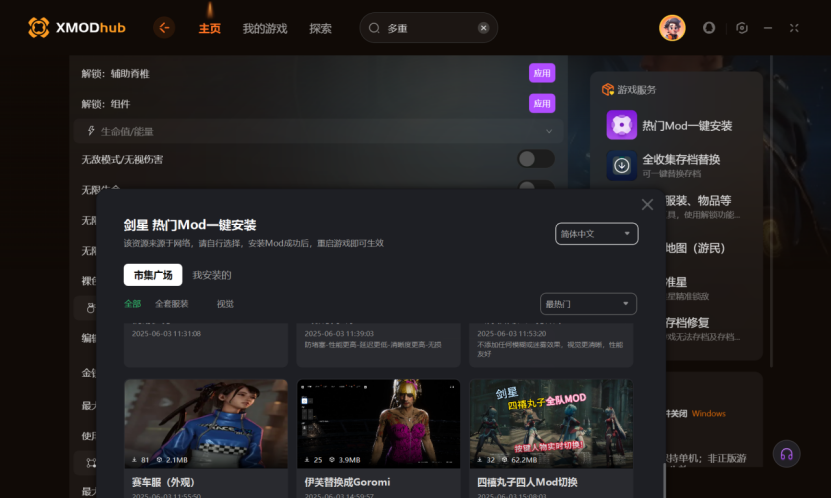The image size is (831, 498).
Task: Switch to the 我安装的 tab
Action: (211, 275)
